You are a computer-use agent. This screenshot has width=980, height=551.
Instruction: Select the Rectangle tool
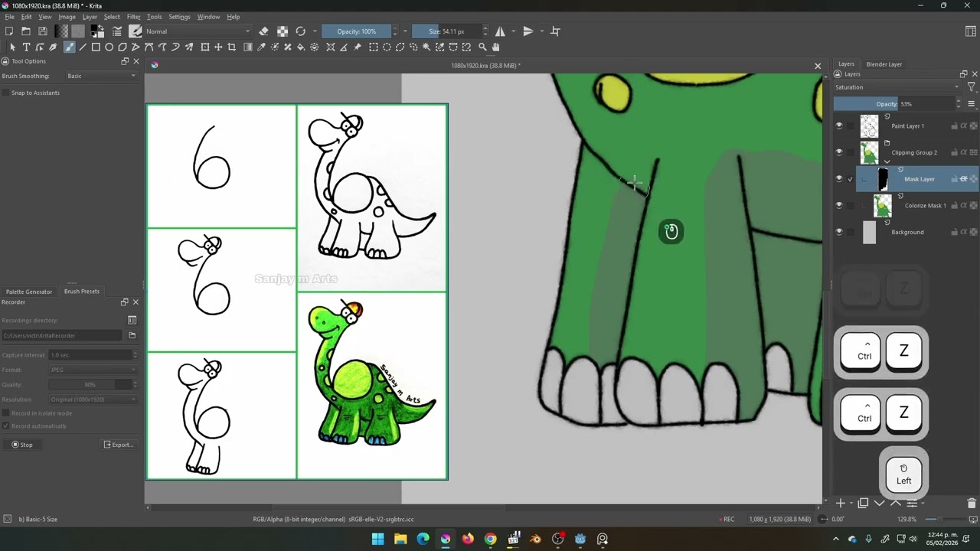[x=96, y=47]
